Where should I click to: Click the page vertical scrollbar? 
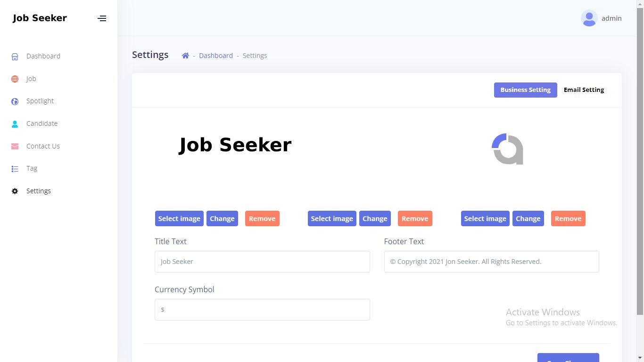[x=640, y=160]
